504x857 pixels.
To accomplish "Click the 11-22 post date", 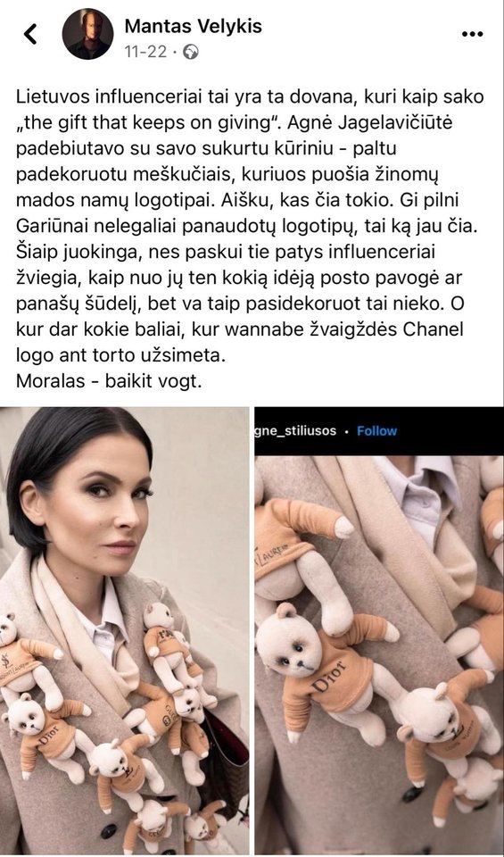I will (145, 52).
